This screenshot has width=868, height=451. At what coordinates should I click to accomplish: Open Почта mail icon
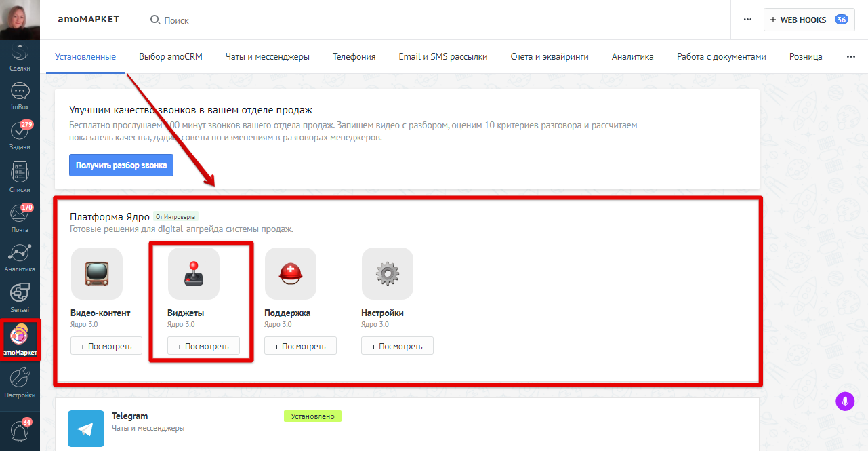[20, 218]
